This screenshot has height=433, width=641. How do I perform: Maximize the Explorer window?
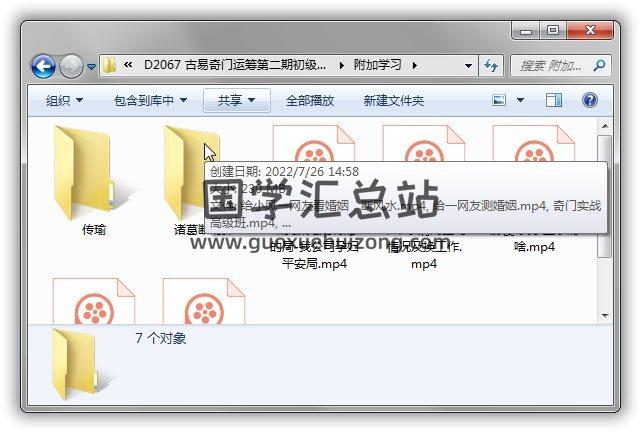click(x=553, y=31)
